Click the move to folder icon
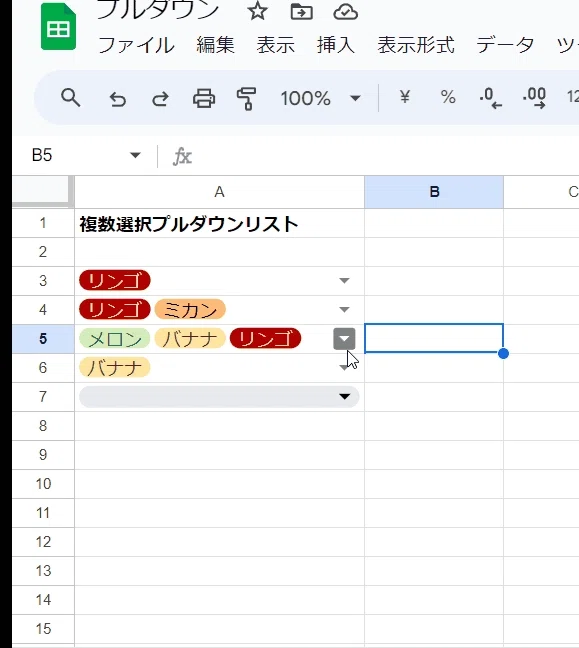 (302, 12)
